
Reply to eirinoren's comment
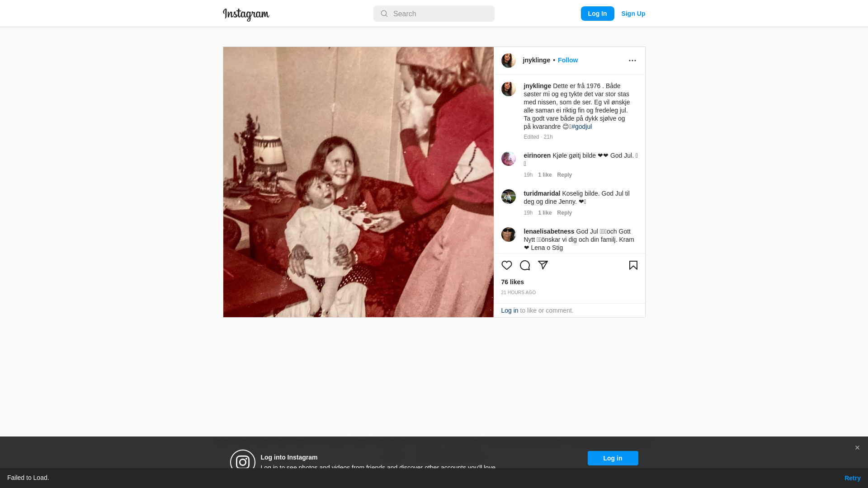(564, 175)
